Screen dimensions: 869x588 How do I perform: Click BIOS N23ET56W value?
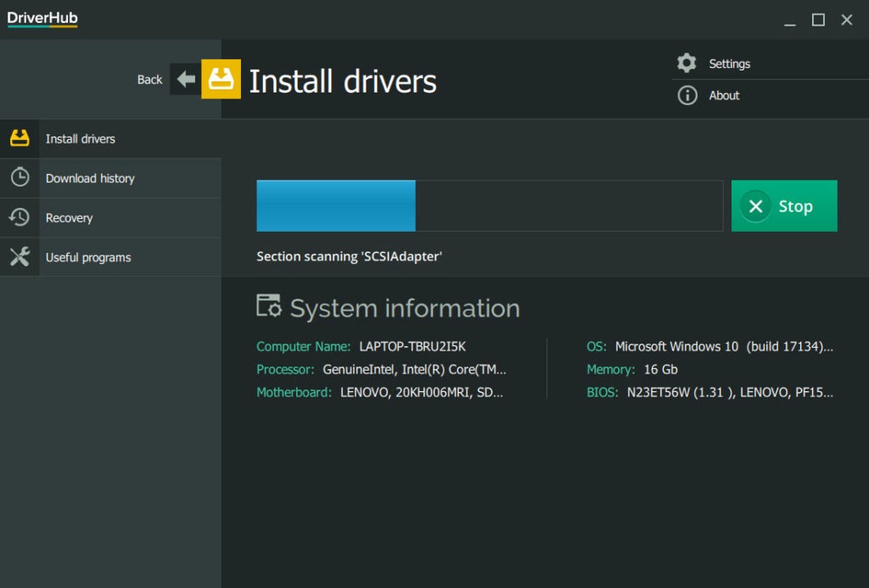pyautogui.click(x=730, y=392)
